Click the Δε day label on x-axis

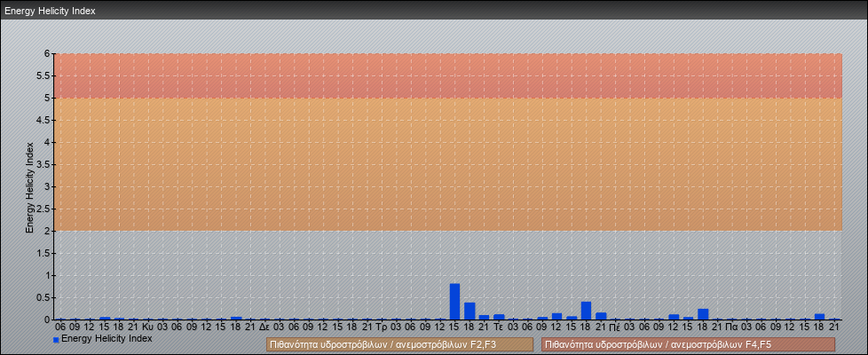(x=264, y=327)
